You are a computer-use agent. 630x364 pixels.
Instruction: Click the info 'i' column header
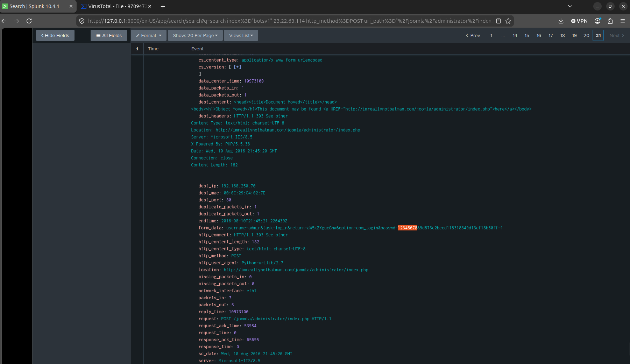137,49
